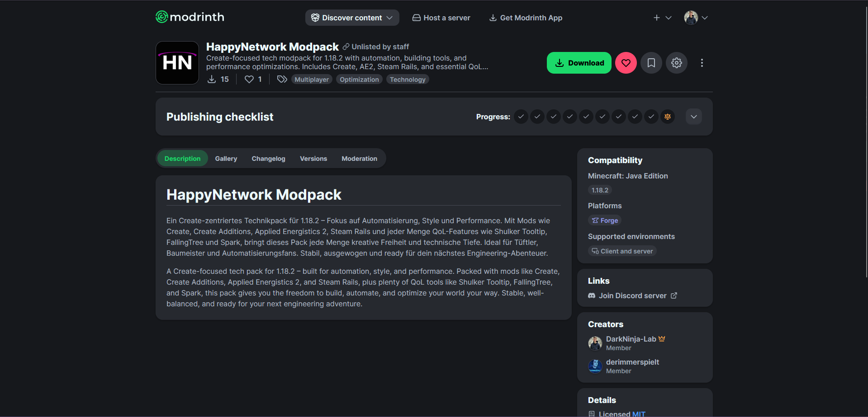Click the HappyNetwork Modpack description heading
Screen dimensions: 868x417
click(x=254, y=195)
